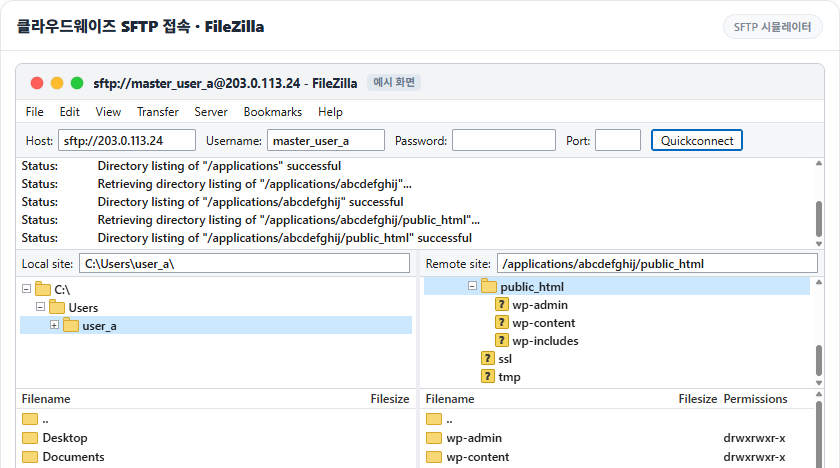Click the unknown-folder icon beside wp-admin in tree
Image resolution: width=840 pixels, height=468 pixels.
501,305
